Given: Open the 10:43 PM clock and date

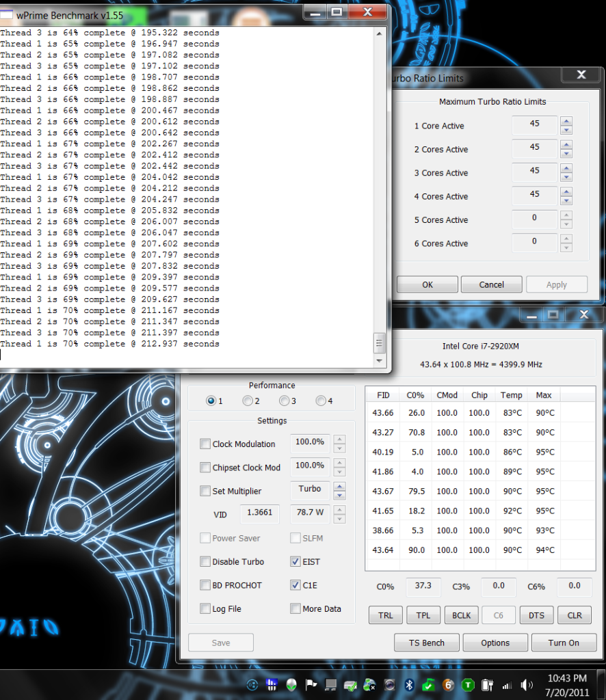Looking at the screenshot, I should (567, 685).
